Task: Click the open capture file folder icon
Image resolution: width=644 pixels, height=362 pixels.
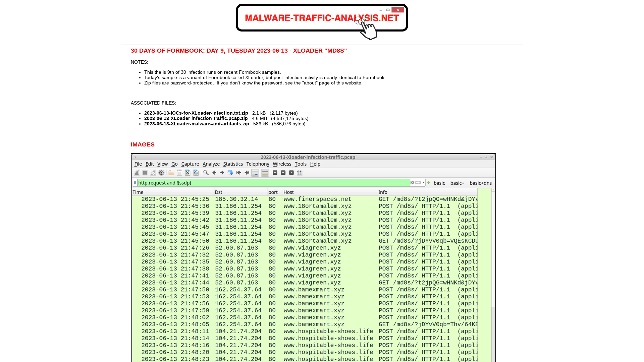Action: coord(171,173)
